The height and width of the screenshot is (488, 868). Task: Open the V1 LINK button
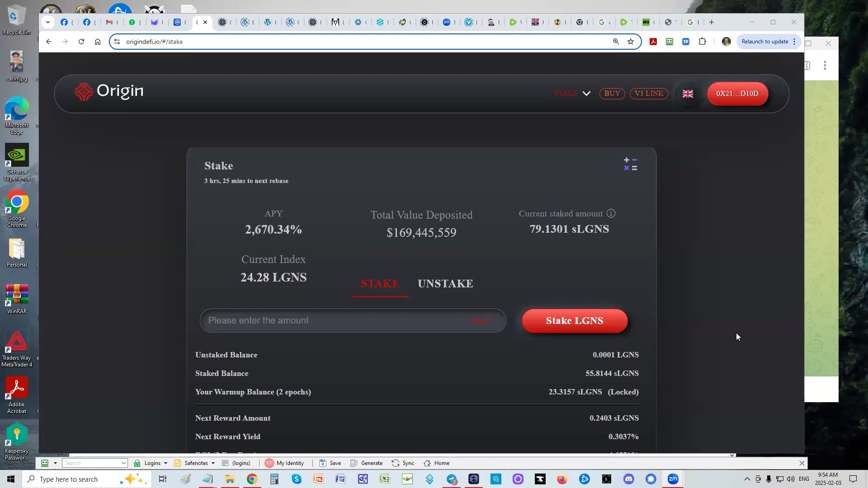coord(649,94)
